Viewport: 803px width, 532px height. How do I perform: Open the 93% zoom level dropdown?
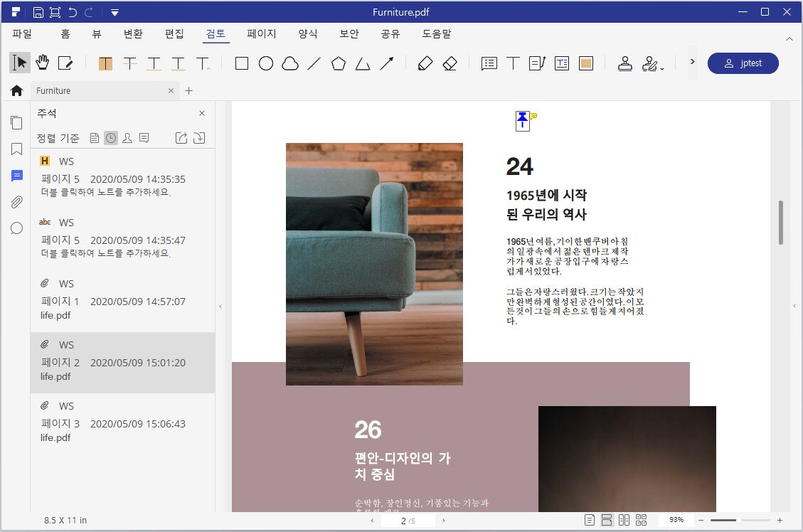[676, 520]
